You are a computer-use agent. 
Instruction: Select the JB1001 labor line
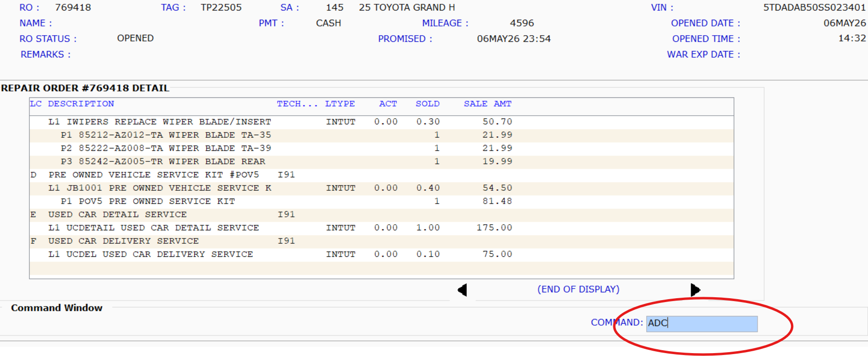click(381, 188)
